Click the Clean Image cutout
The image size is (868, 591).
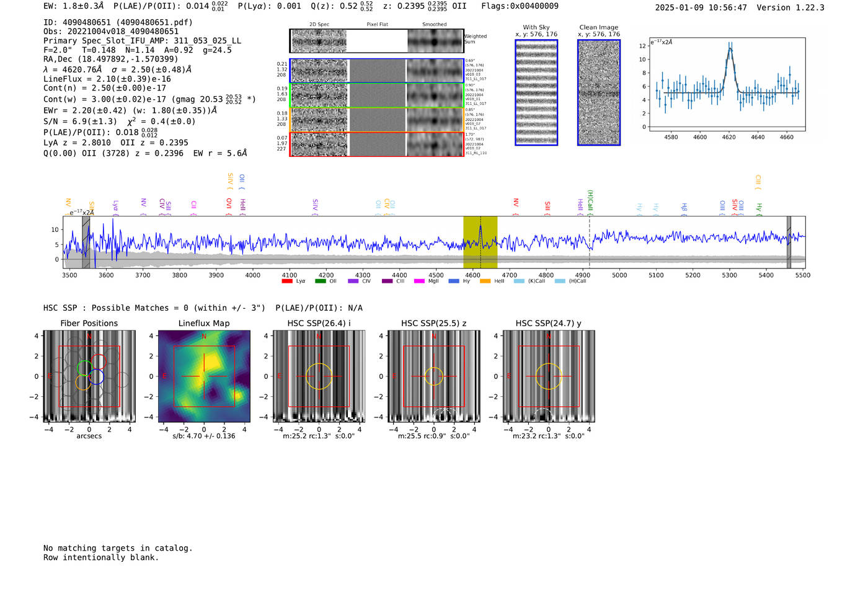coord(599,92)
